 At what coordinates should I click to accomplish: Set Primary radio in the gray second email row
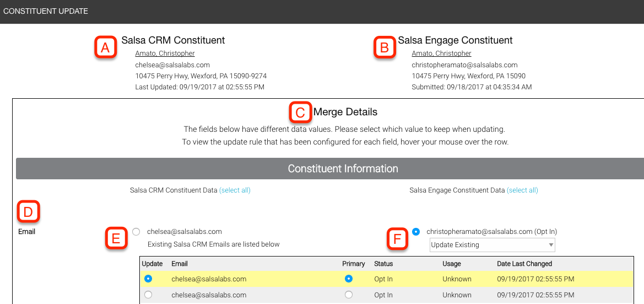349,295
